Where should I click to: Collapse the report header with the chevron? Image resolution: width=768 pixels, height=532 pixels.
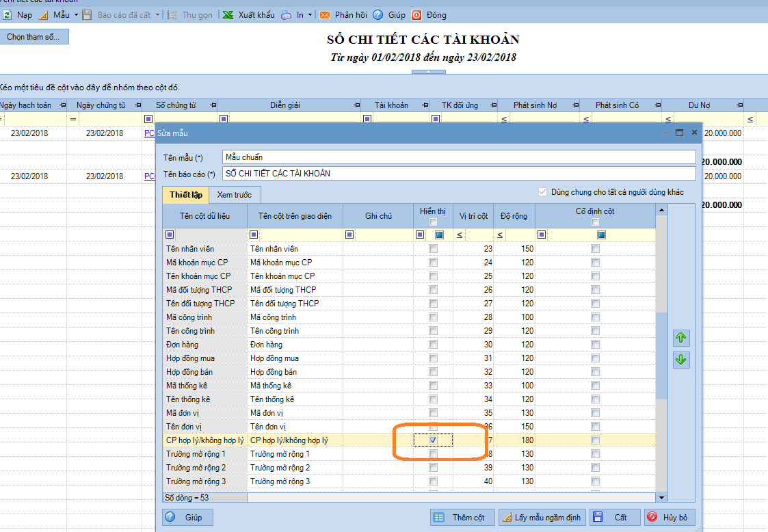427,71
